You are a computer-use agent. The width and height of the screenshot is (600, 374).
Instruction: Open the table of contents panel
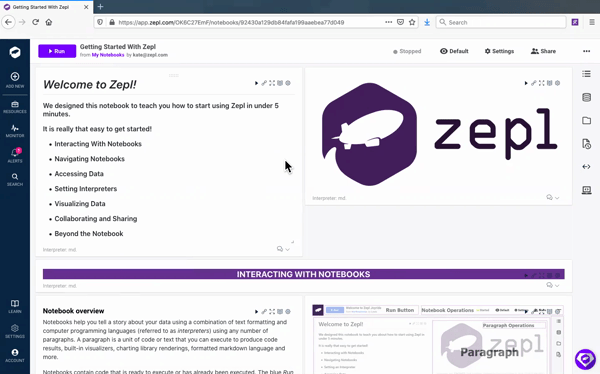[x=586, y=74]
